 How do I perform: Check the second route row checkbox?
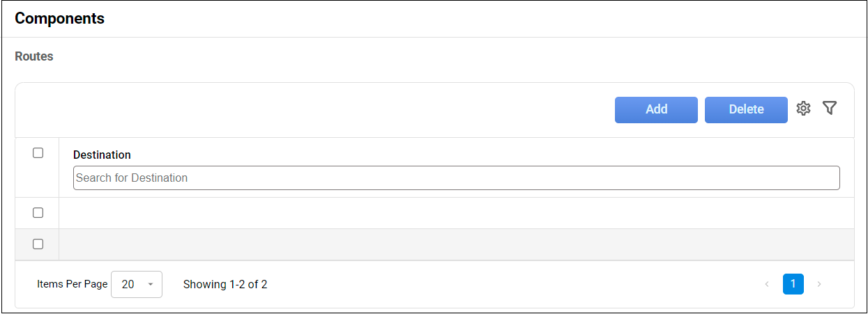38,244
